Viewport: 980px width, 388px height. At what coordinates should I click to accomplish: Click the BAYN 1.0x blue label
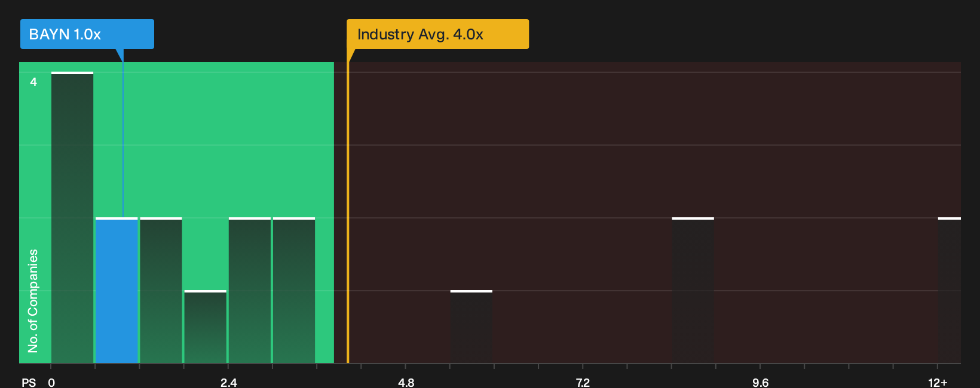tap(87, 34)
